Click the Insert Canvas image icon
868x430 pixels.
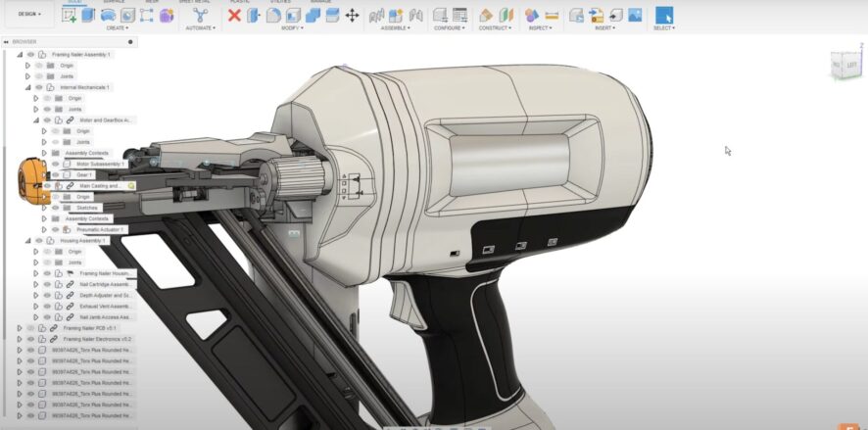[x=634, y=16]
